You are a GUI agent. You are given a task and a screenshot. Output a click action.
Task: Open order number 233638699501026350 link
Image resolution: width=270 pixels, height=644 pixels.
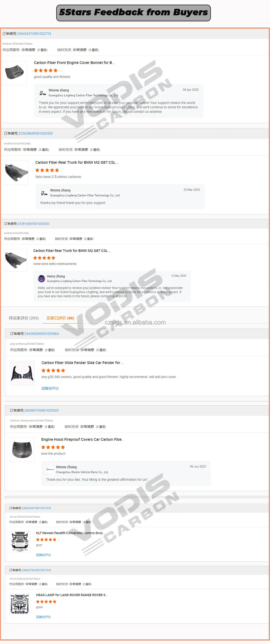tap(36, 133)
